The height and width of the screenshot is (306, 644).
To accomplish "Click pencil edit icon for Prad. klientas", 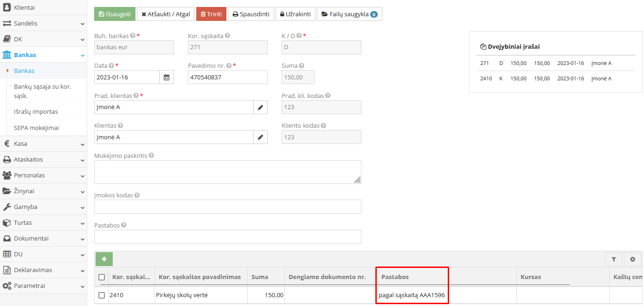I will (x=260, y=107).
